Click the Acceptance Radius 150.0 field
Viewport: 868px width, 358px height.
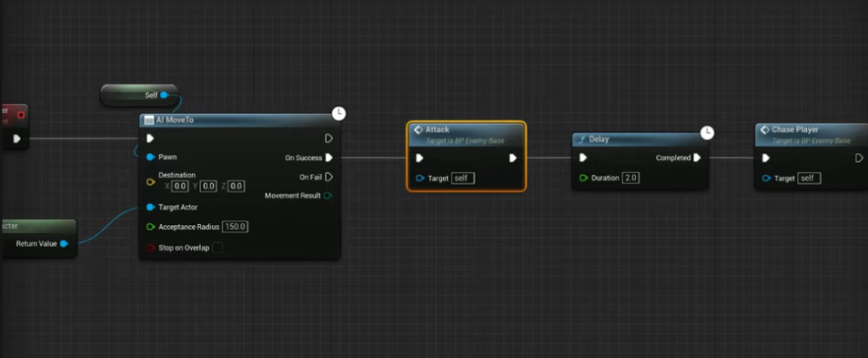coord(236,227)
